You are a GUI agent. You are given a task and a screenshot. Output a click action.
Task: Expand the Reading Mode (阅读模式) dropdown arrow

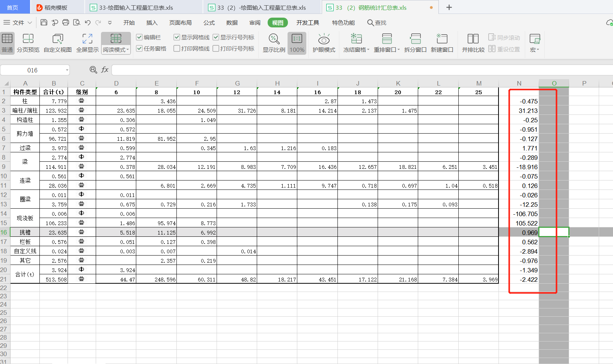pyautogui.click(x=128, y=50)
